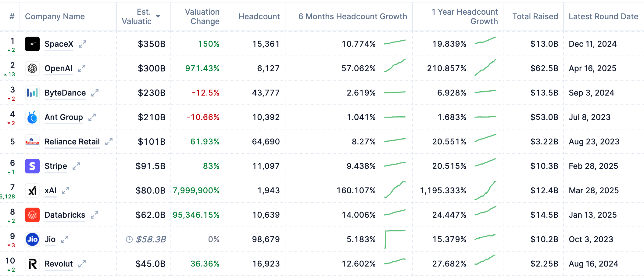This screenshot has width=644, height=276.
Task: Select the $2.25B total raised cell
Action: tap(544, 264)
